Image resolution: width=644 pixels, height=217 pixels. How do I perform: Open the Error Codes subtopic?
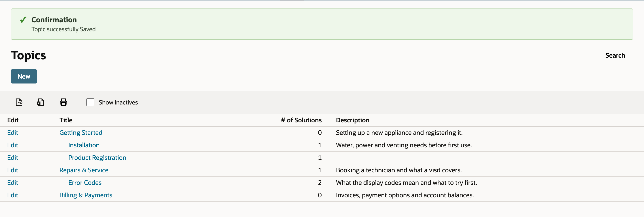click(x=85, y=183)
